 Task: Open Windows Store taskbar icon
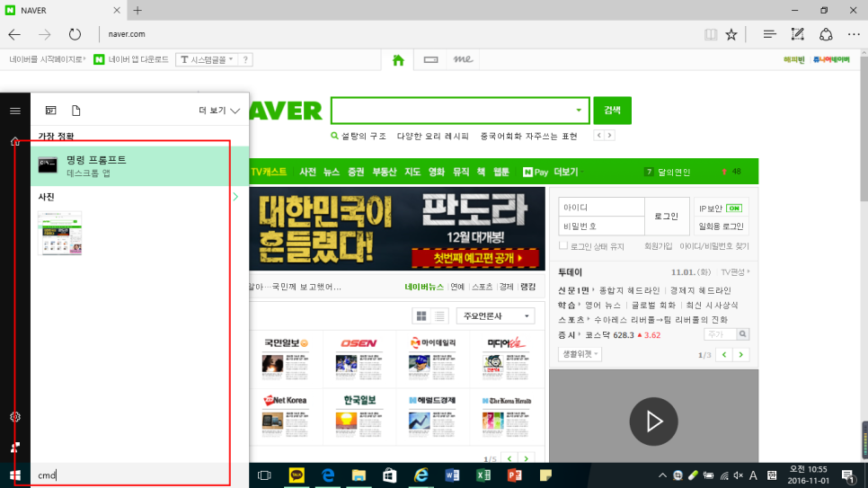[390, 475]
